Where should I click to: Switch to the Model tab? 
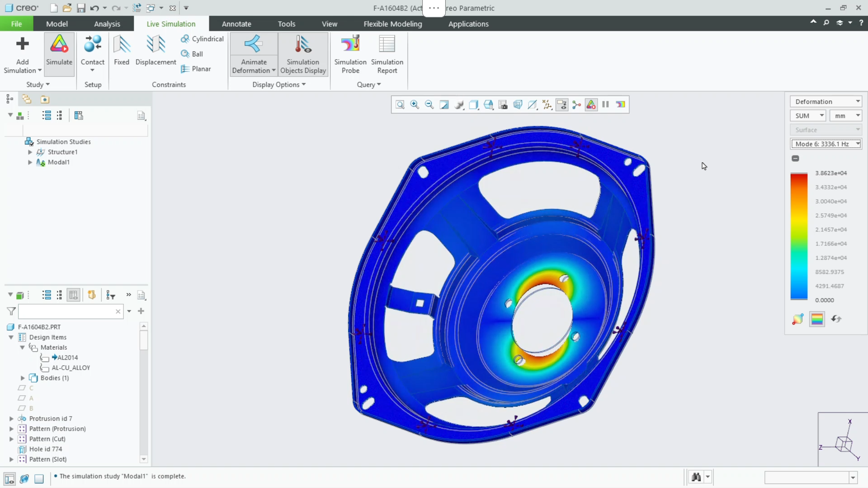(x=57, y=24)
